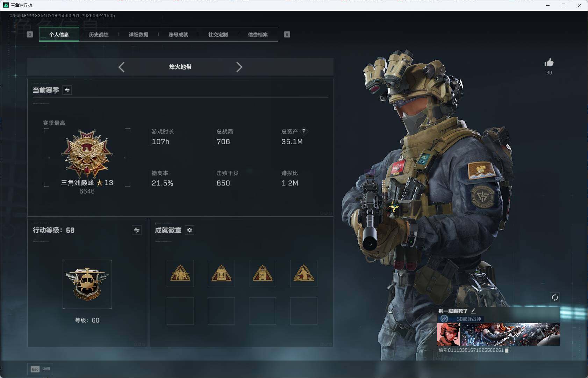Click the 烽火地带 mode title

pyautogui.click(x=180, y=67)
